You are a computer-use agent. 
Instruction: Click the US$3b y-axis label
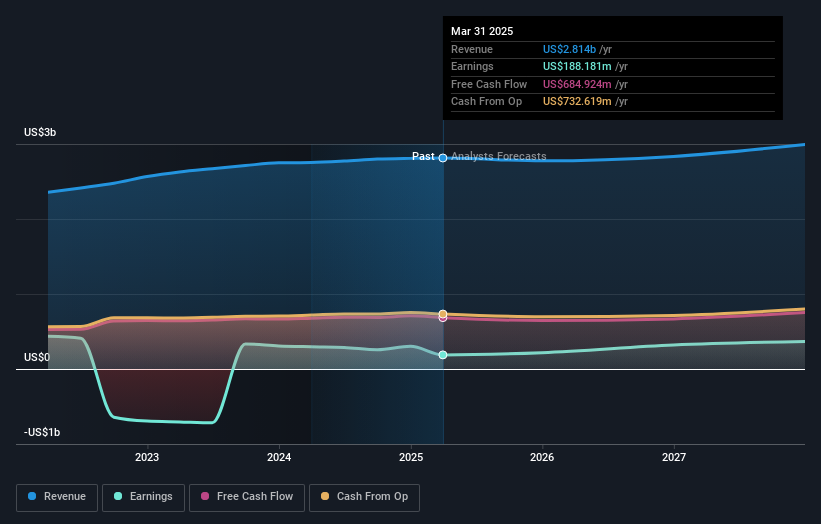coord(40,132)
